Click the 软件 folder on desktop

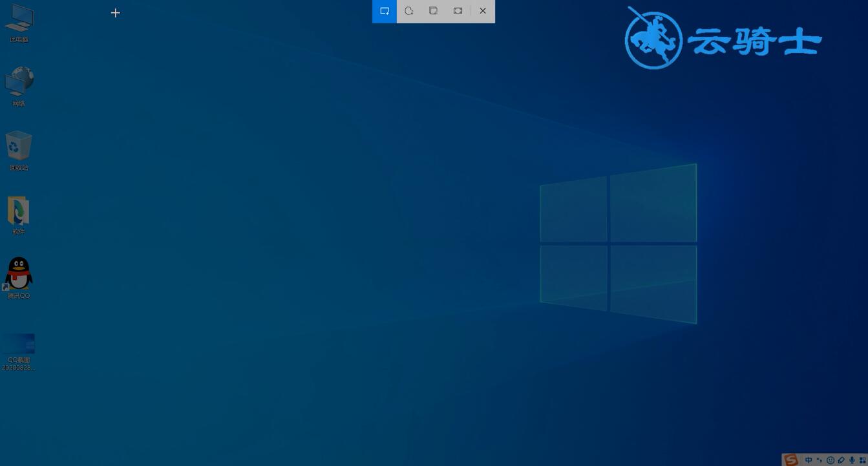[19, 215]
